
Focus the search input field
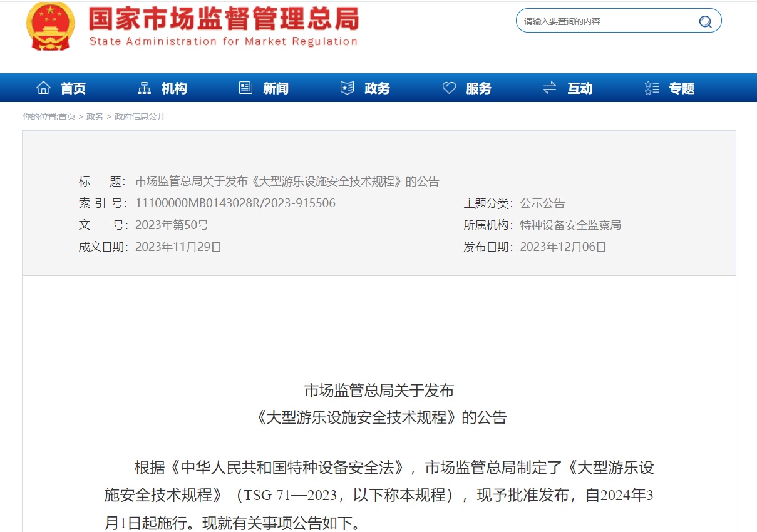[x=607, y=21]
